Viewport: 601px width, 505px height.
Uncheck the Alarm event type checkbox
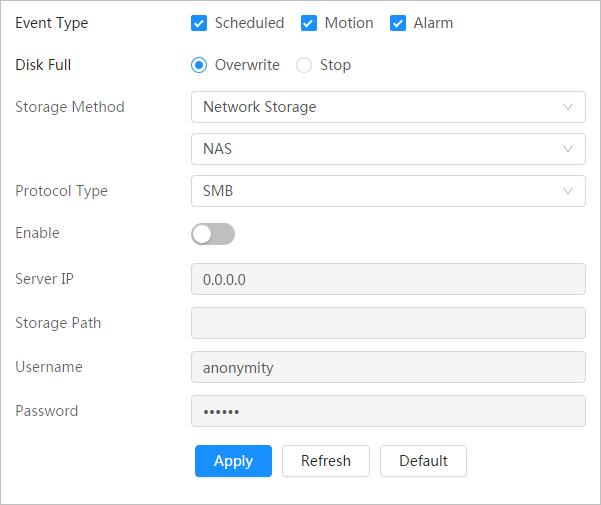tap(398, 23)
